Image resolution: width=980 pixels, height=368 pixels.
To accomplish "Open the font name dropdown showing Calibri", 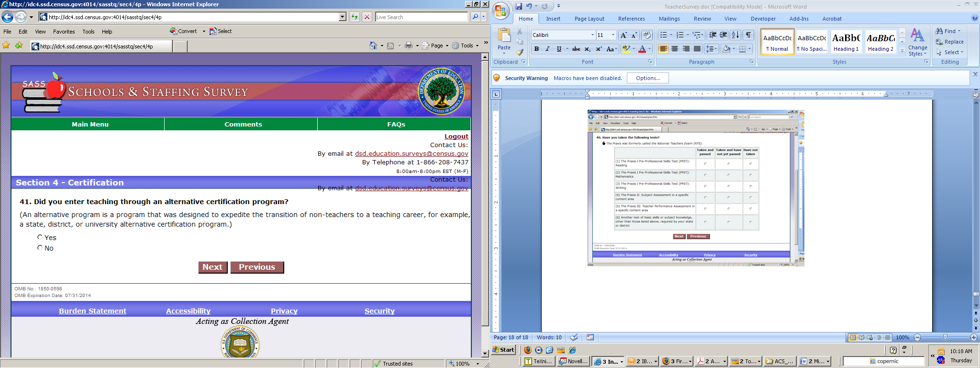I will tap(592, 35).
